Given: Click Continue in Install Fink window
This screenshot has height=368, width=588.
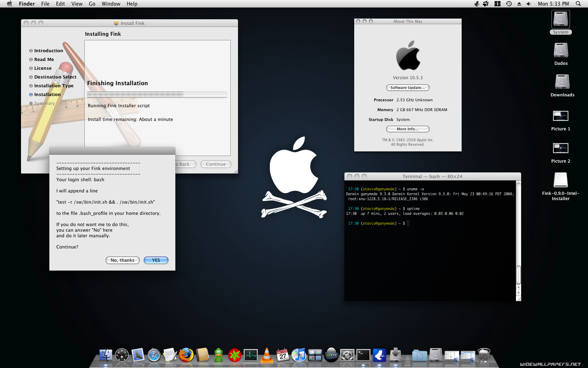Looking at the screenshot, I should coord(216,164).
